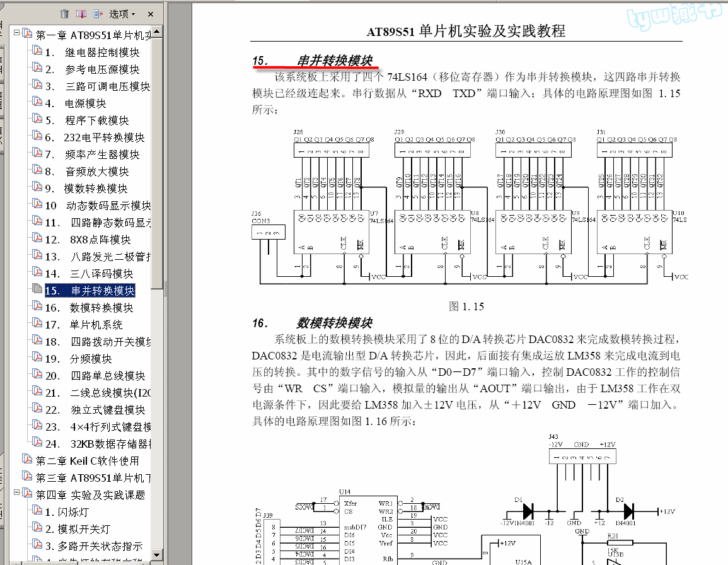
Task: Click the bookmark icon beside 三八译码模块
Action: pos(37,272)
